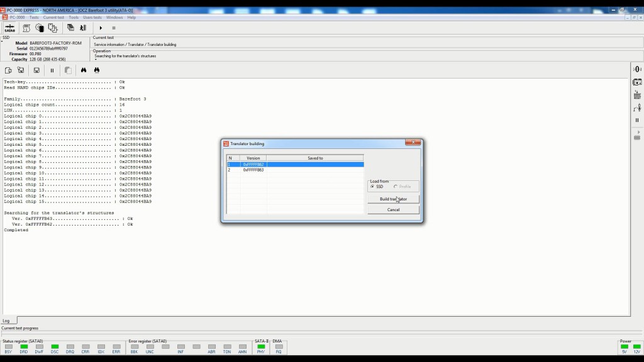Search the log using the binoculars icon
Viewport: 644px width, 362px height.
coord(84,70)
